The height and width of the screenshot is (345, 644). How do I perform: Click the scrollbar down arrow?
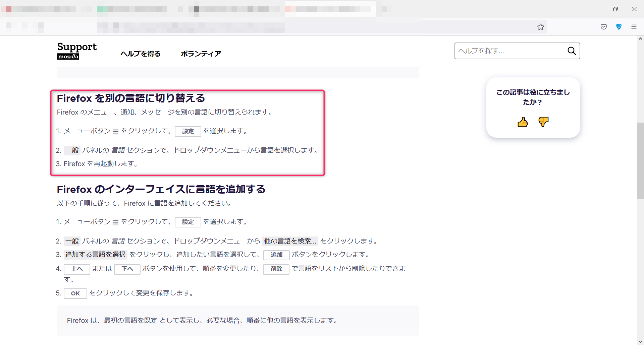(640, 342)
